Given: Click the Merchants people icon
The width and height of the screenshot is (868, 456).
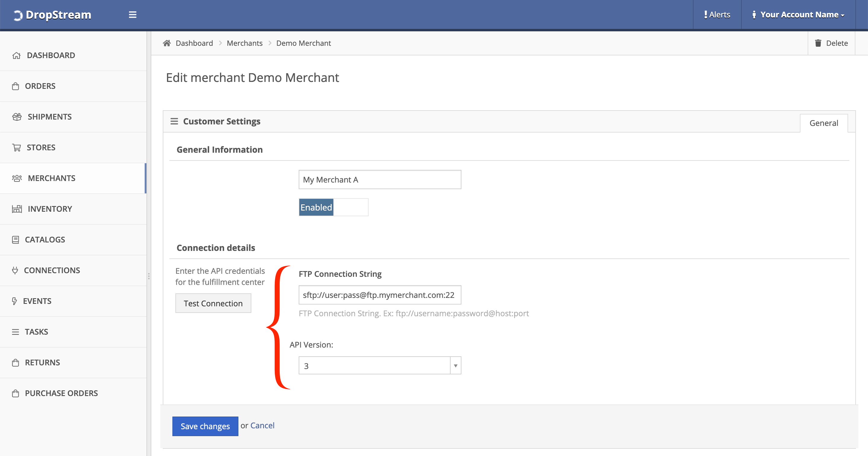Looking at the screenshot, I should (17, 178).
